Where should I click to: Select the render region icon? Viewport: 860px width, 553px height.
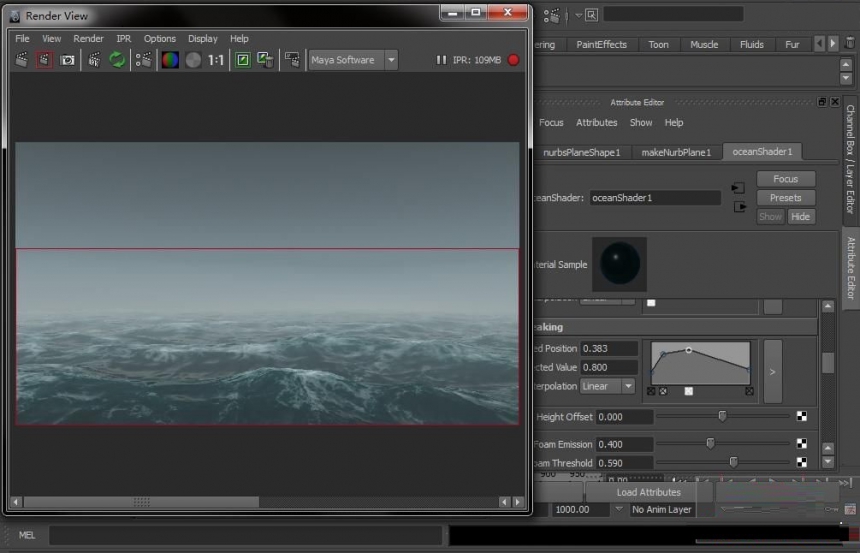point(44,60)
